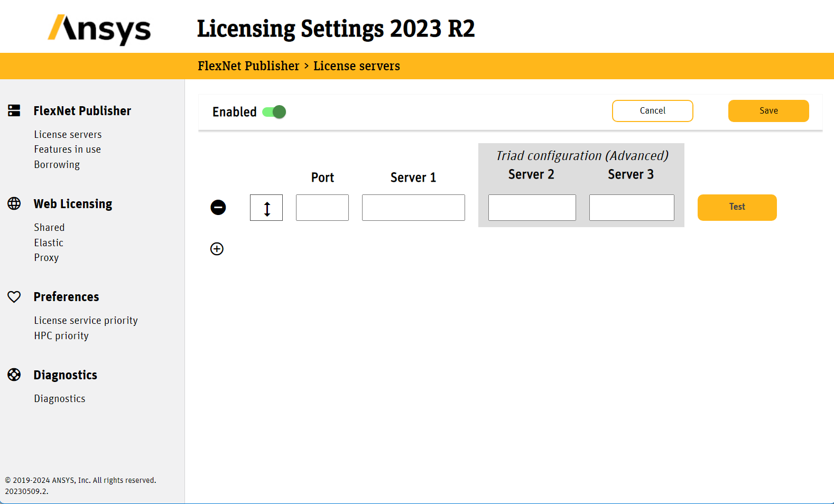Click the remove server row minus icon
Screen dimensions: 834x504
218,208
